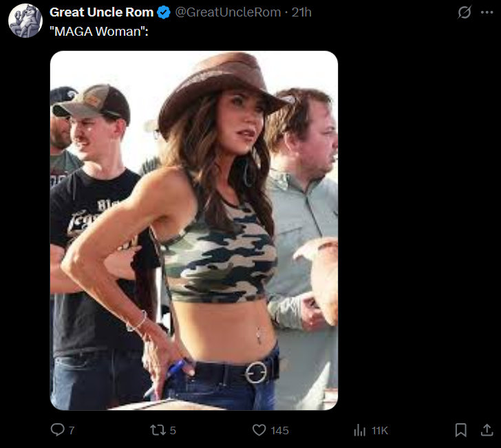Like the post with the heart icon
The image size is (501, 448).
tap(259, 430)
